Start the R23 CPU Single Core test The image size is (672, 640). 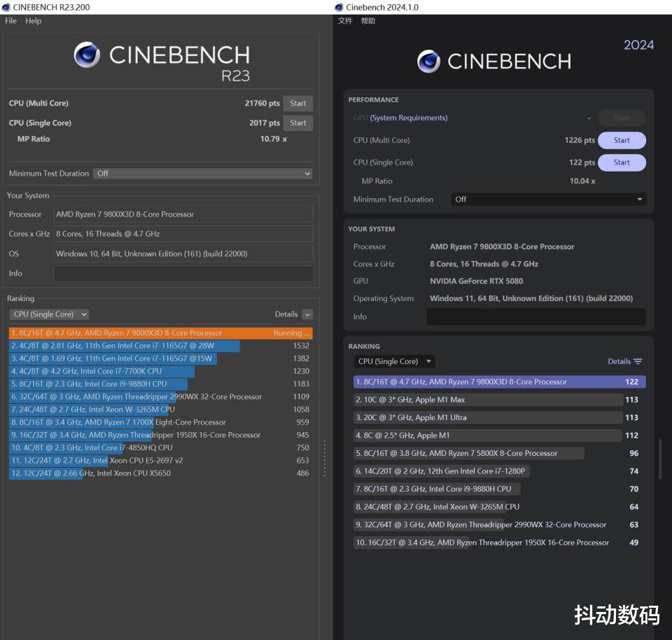point(298,123)
